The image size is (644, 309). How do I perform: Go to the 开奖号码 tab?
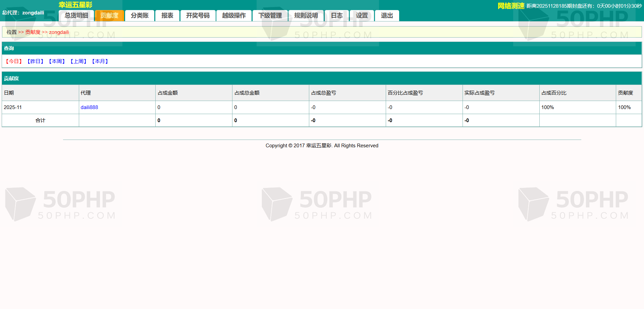pyautogui.click(x=198, y=15)
